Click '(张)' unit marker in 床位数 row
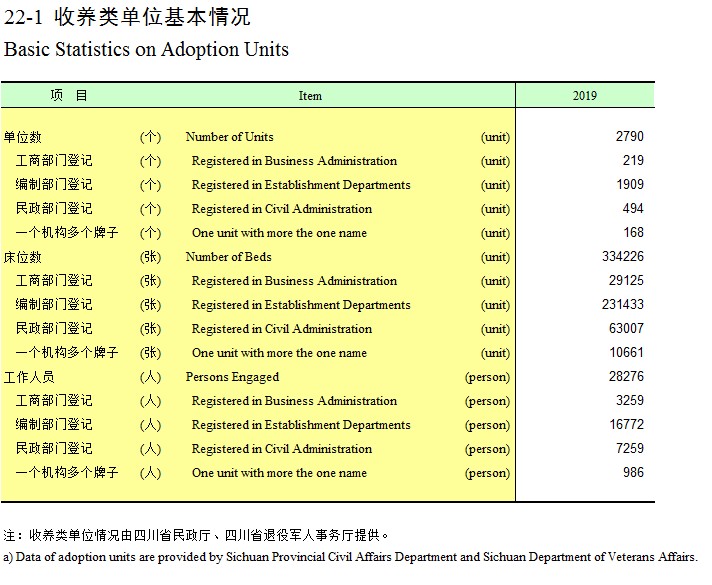 tap(150, 257)
